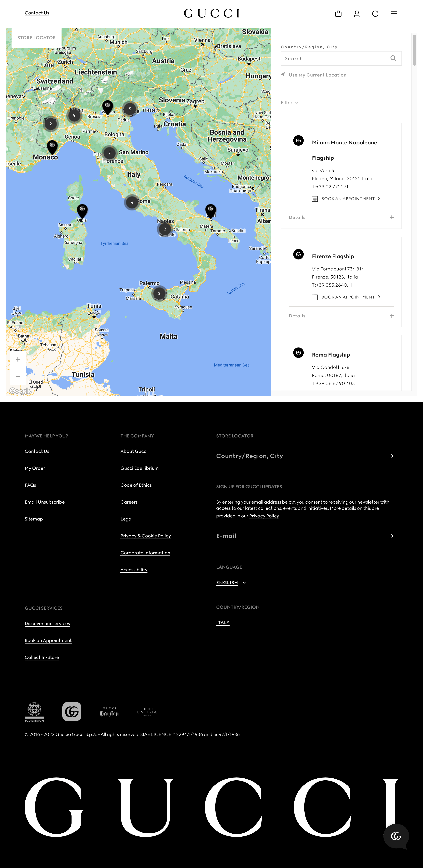423x868 pixels.
Task: Open the Gucci chat bubble icon
Action: click(396, 836)
